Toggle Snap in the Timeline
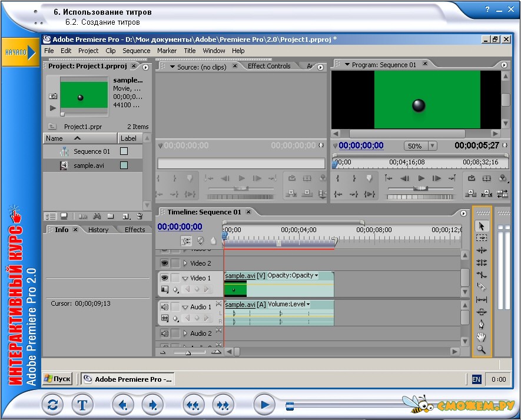This screenshot has height=420, width=521. point(187,240)
